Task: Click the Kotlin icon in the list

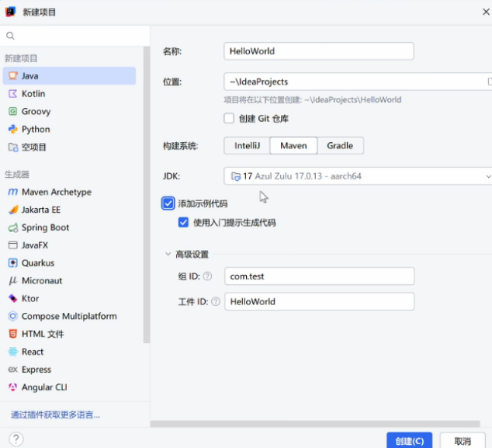Action: (x=13, y=93)
